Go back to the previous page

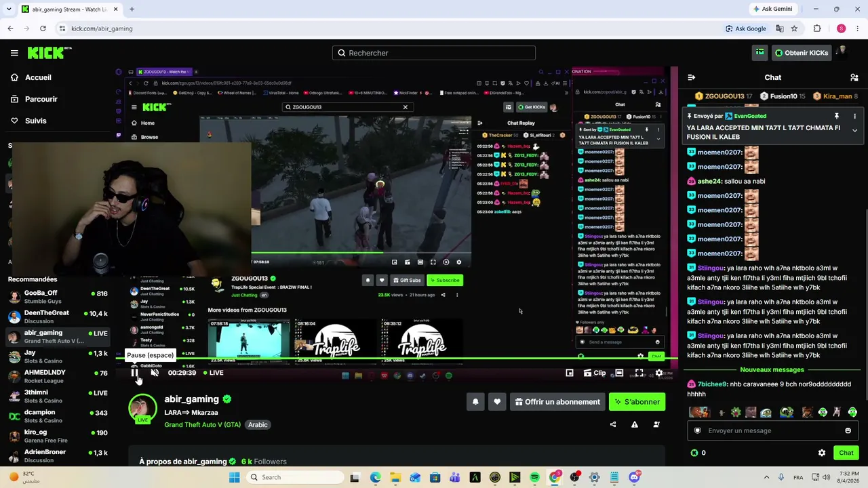10,28
